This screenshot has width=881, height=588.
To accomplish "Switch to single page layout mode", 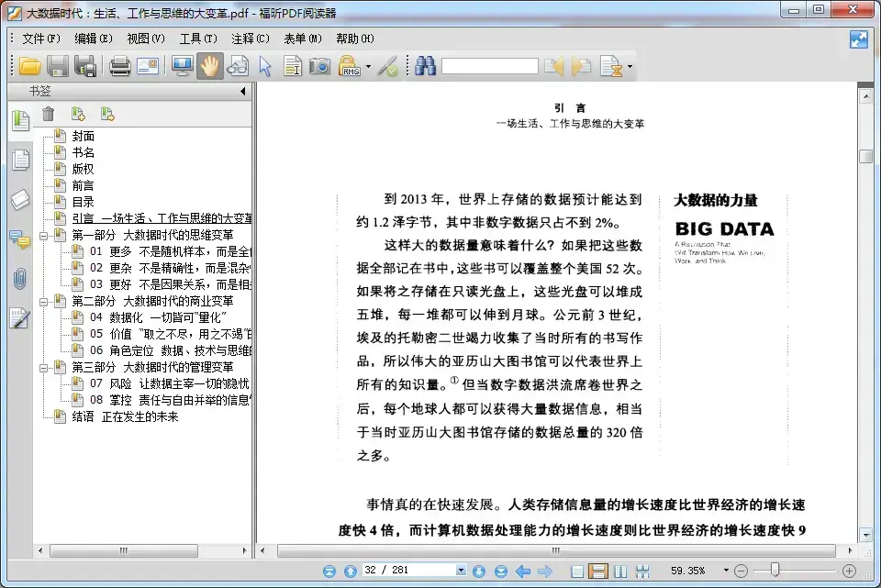I will [x=576, y=571].
